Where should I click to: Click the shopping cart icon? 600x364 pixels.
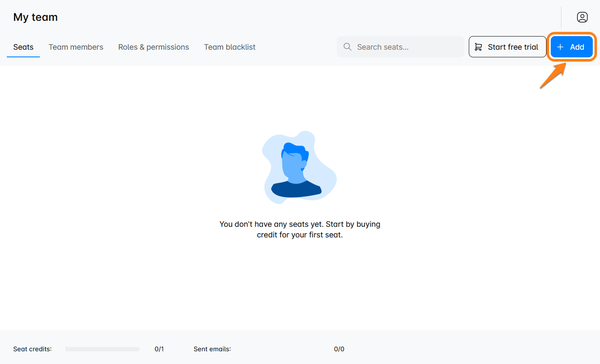[478, 47]
